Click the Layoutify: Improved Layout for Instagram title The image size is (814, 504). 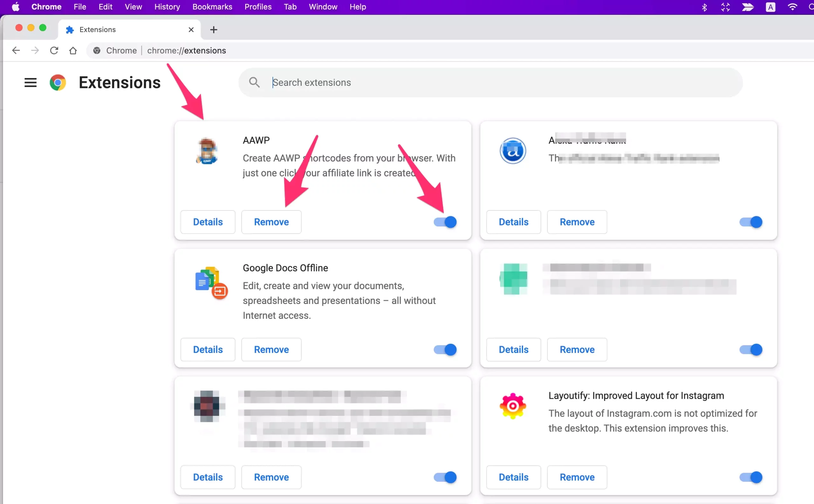(x=636, y=396)
